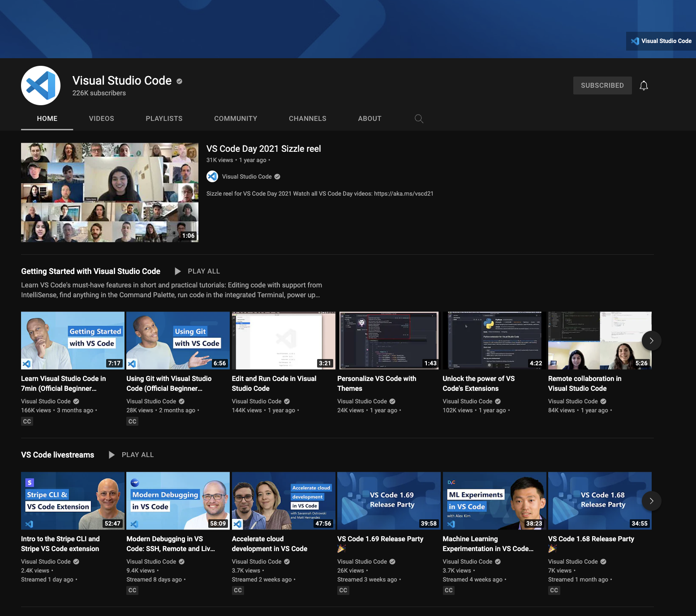This screenshot has width=696, height=616.
Task: Switch to the Videos tab
Action: point(102,119)
